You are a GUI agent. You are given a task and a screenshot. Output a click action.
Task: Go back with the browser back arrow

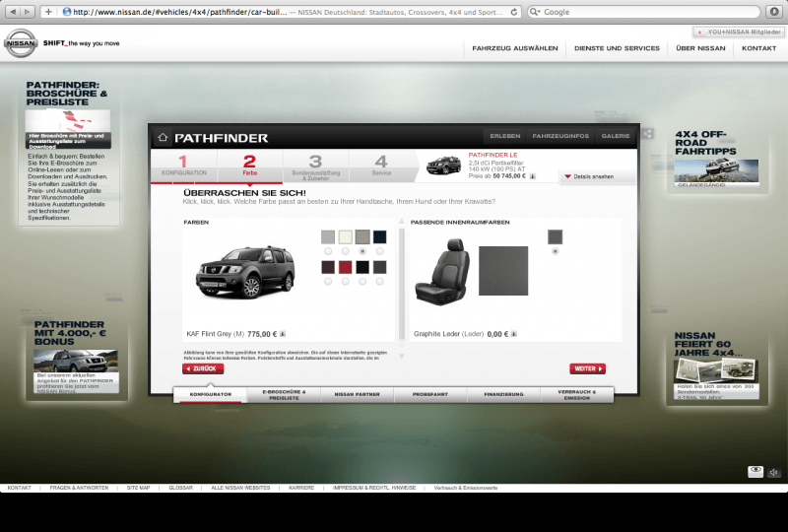pyautogui.click(x=13, y=12)
